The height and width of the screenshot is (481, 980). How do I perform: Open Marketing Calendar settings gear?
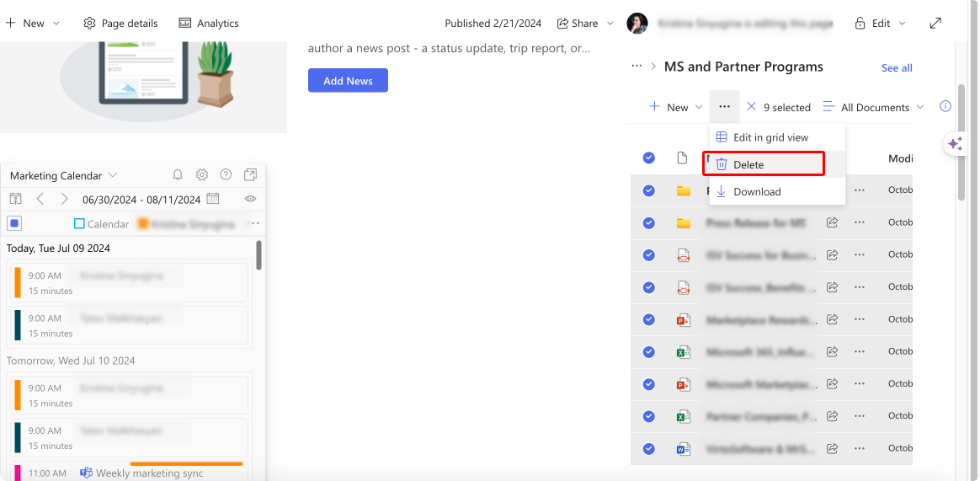click(202, 174)
